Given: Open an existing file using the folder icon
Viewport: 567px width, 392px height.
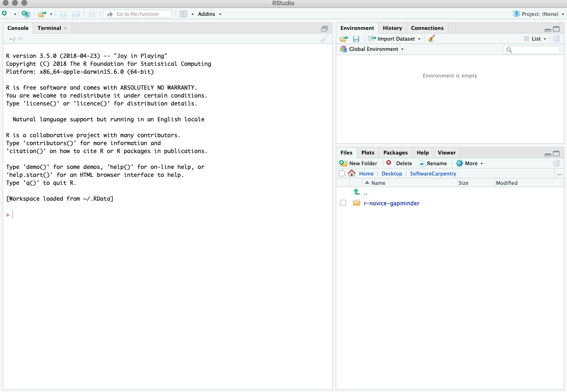Looking at the screenshot, I should point(41,14).
